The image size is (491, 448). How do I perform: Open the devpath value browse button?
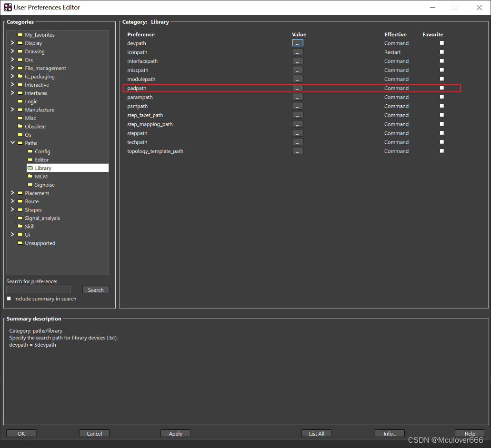(x=297, y=43)
